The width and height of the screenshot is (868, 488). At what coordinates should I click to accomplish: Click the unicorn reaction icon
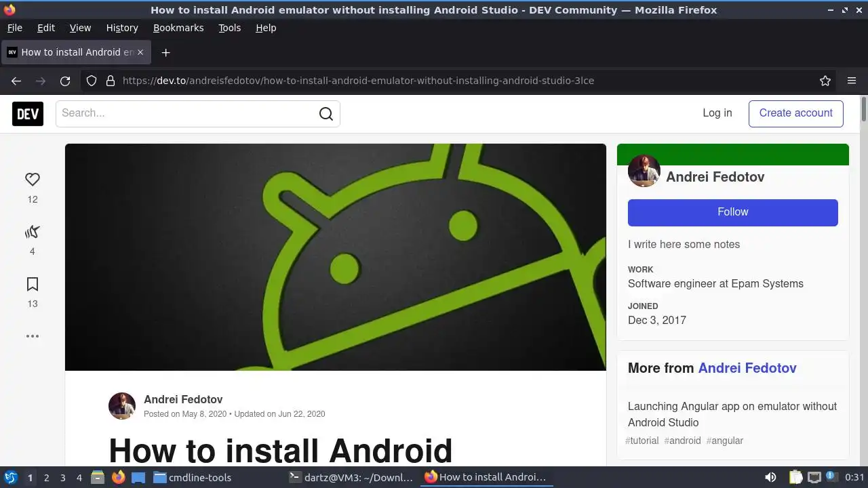(33, 232)
